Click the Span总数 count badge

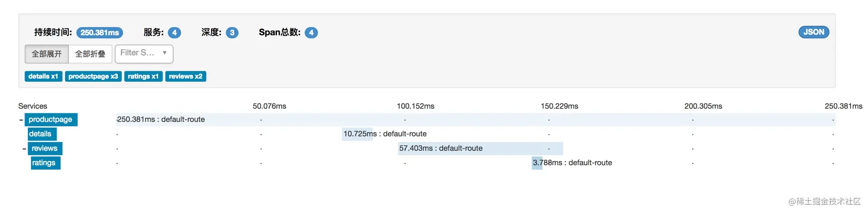[x=311, y=32]
